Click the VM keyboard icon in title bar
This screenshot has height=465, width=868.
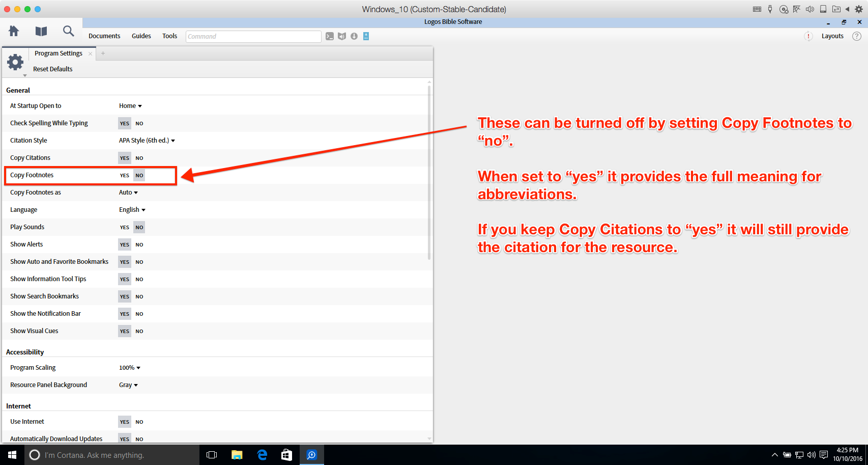(x=757, y=9)
